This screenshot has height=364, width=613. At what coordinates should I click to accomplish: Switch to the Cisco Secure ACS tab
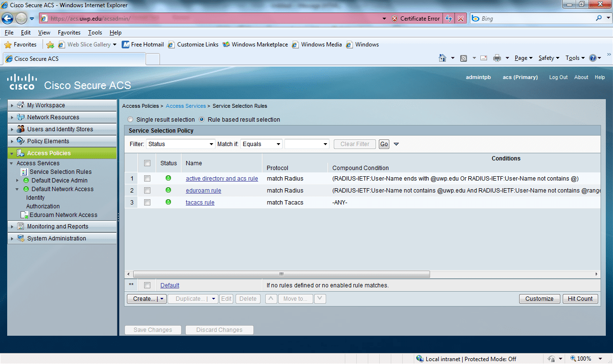pyautogui.click(x=74, y=59)
